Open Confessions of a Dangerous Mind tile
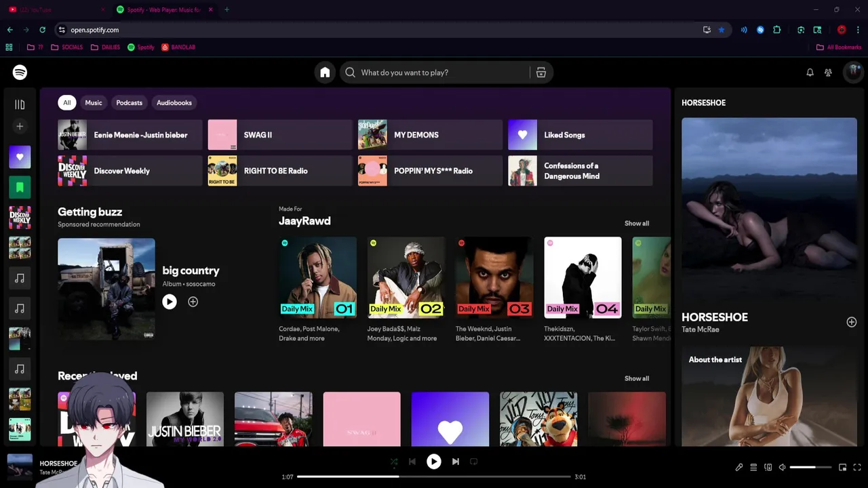This screenshot has width=868, height=488. (x=580, y=171)
